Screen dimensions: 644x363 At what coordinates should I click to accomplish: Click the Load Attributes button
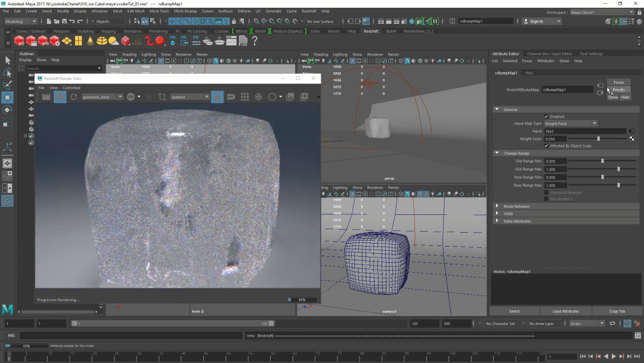click(566, 311)
